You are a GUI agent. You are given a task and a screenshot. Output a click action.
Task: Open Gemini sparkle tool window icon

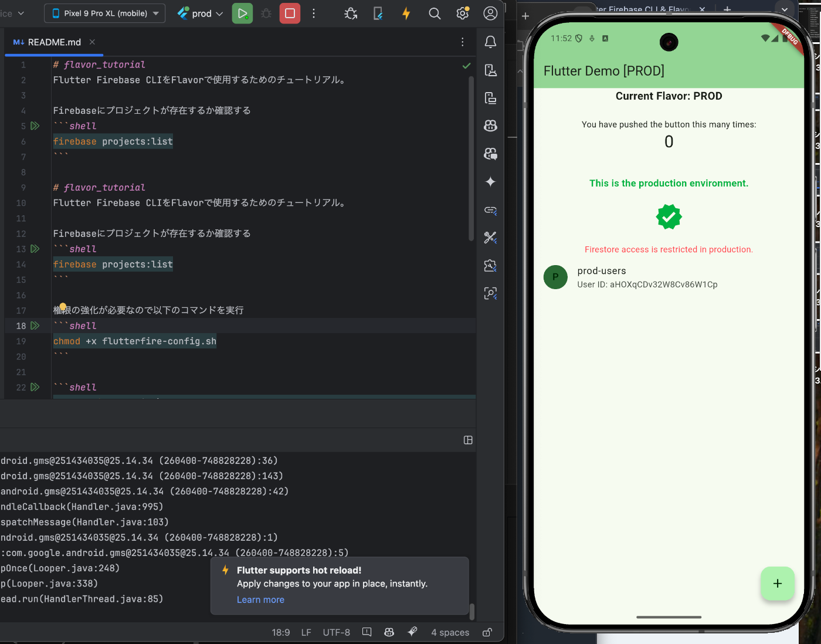pyautogui.click(x=490, y=182)
